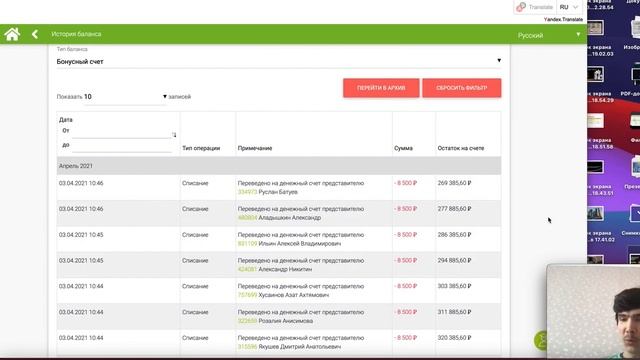Click the balance value '320 385,60 ₽'
The height and width of the screenshot is (360, 640).
pos(454,338)
